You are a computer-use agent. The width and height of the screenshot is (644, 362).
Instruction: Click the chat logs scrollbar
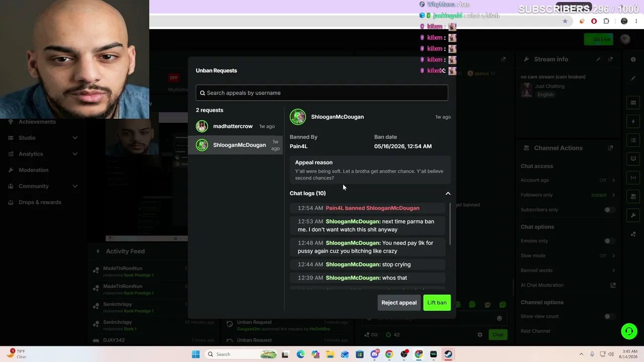(x=449, y=224)
